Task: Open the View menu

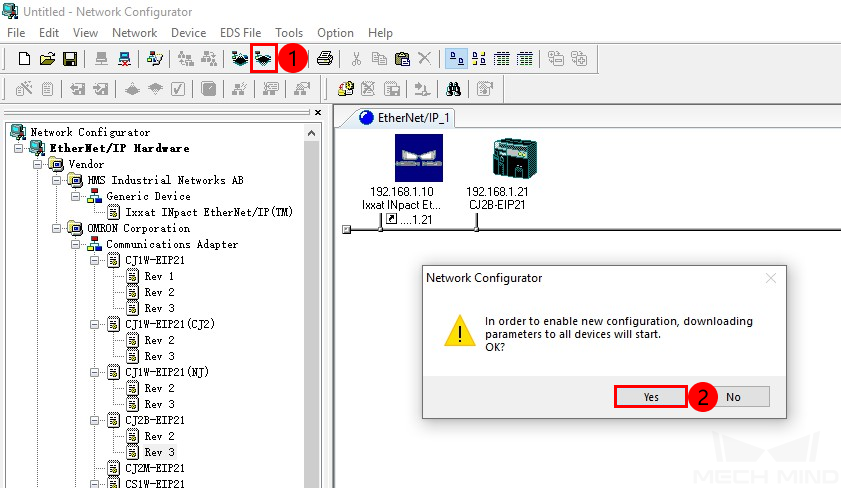Action: point(85,33)
